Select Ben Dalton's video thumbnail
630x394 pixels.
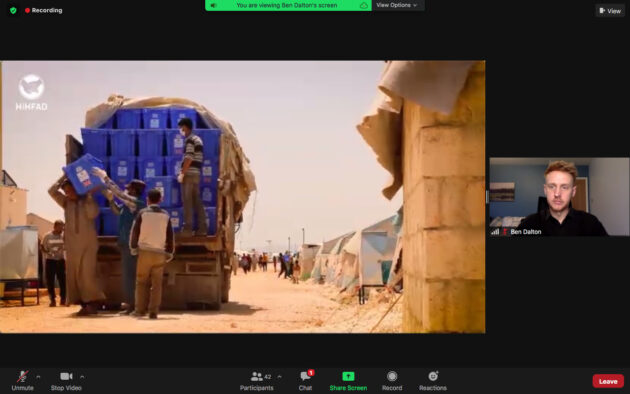click(x=559, y=196)
